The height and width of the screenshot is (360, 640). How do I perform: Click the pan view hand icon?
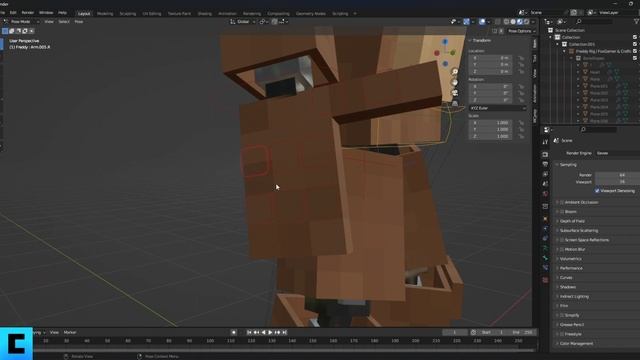[x=455, y=82]
